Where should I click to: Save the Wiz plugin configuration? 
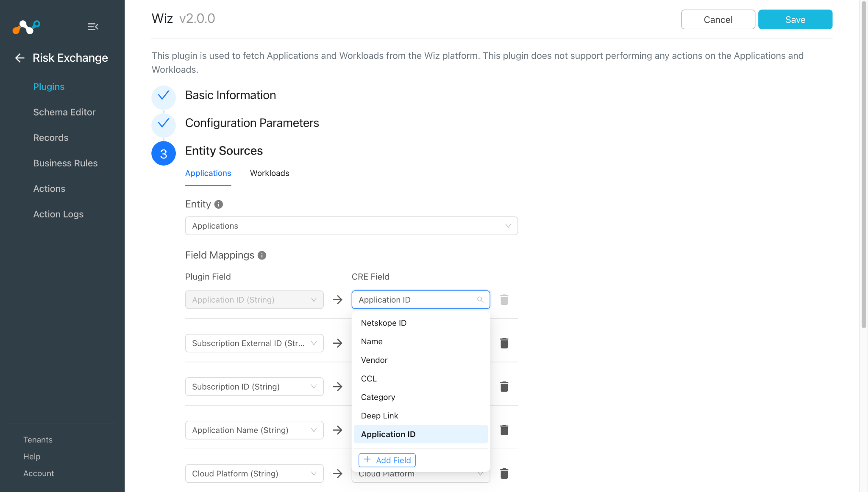pos(795,19)
